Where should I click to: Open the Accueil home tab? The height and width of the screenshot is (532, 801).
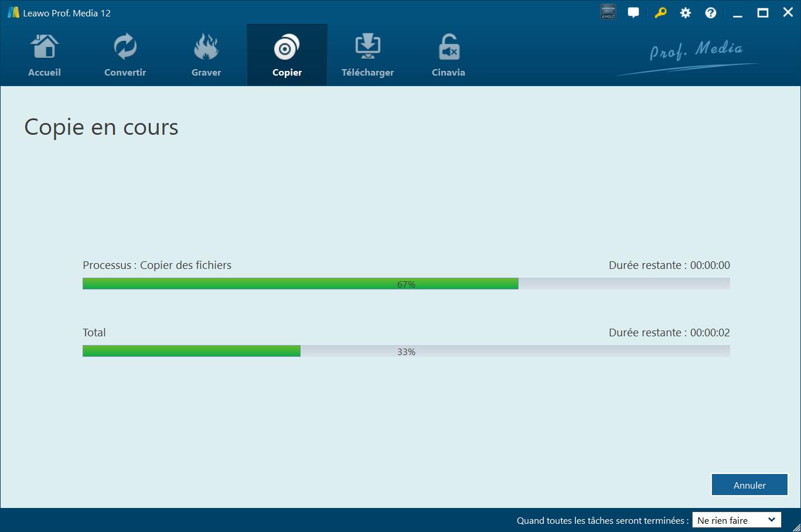pyautogui.click(x=45, y=55)
